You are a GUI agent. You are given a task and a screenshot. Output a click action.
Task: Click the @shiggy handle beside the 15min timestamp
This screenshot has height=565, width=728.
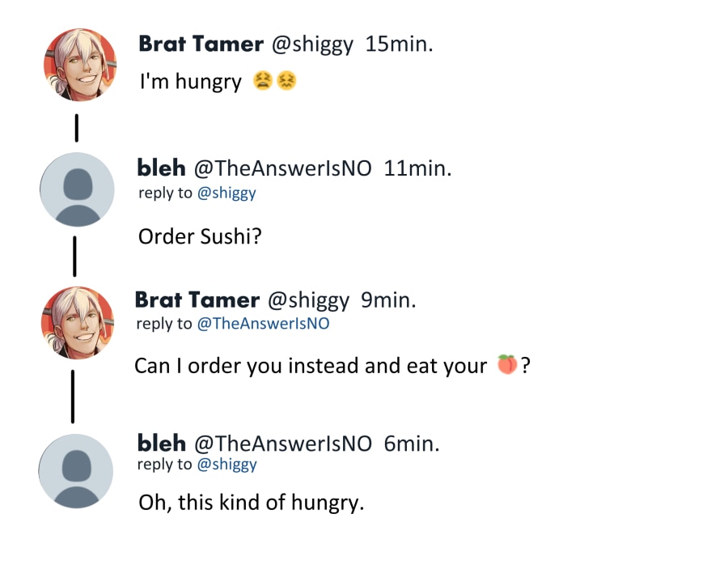coord(312,44)
